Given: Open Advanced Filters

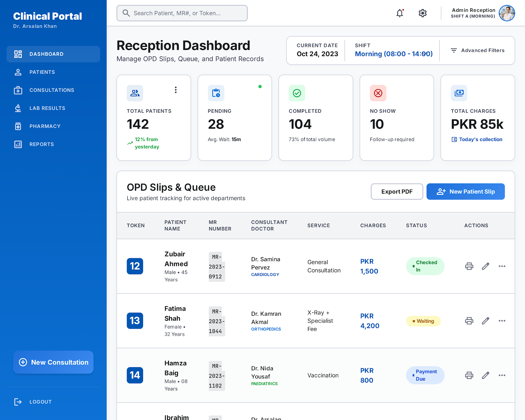Looking at the screenshot, I should click(477, 51).
